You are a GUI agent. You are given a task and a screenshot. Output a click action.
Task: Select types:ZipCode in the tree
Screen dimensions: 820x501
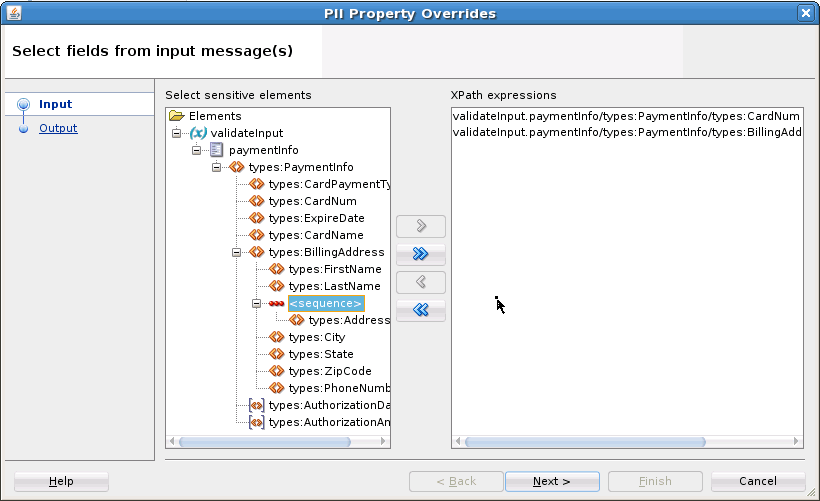coord(330,371)
